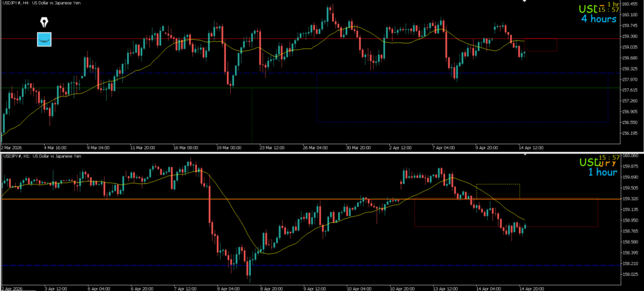
Task: Click the 15:57 candle countdown on H4 chart
Action: click(x=609, y=9)
